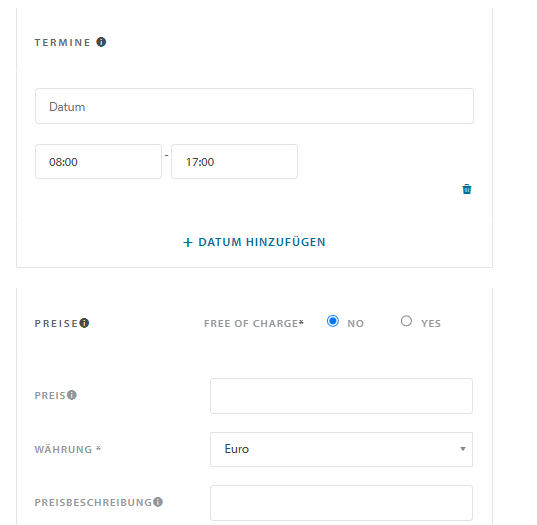
Task: Select the plus icon before Datum hinzufügen
Action: pos(188,242)
